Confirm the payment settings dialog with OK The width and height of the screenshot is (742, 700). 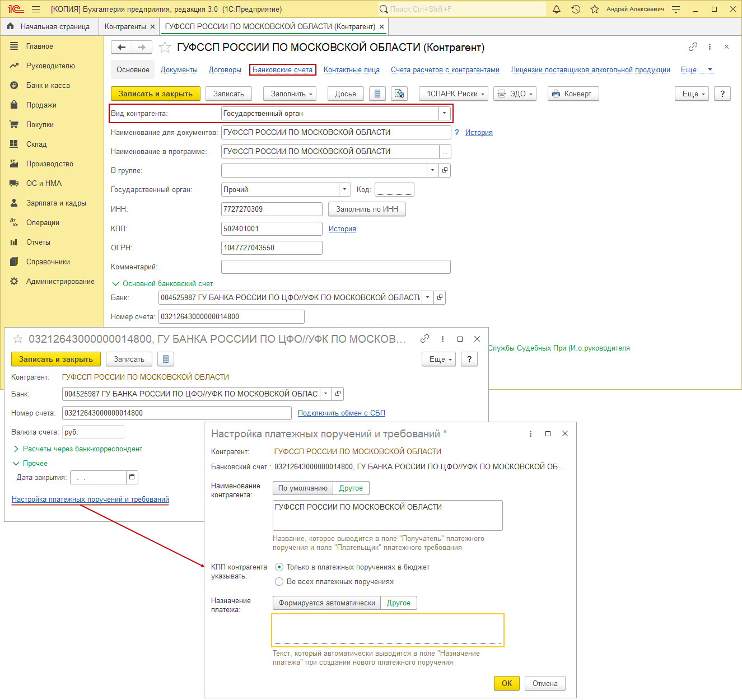point(507,683)
